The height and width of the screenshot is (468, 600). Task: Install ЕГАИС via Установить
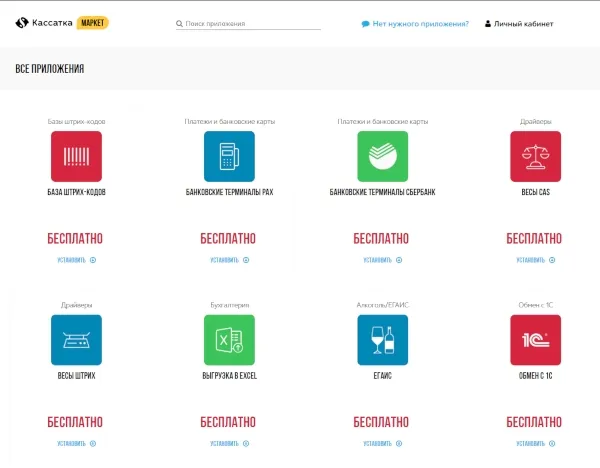(383, 444)
